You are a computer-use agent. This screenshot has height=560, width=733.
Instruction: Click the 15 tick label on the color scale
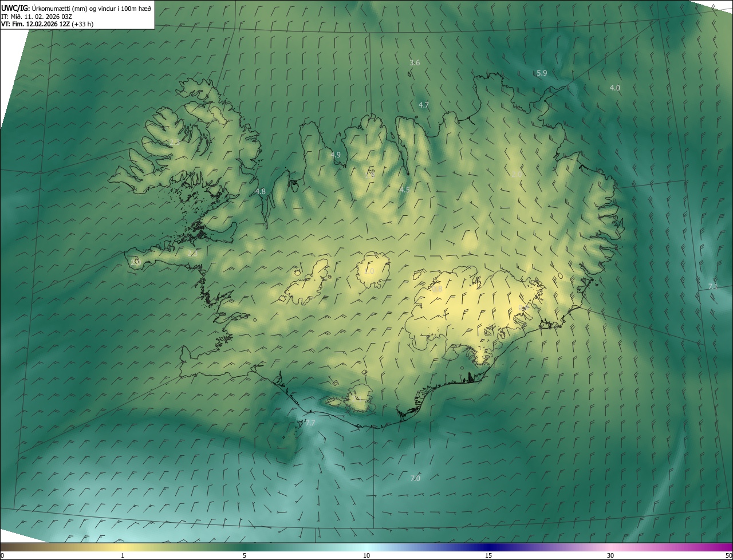[x=488, y=555]
